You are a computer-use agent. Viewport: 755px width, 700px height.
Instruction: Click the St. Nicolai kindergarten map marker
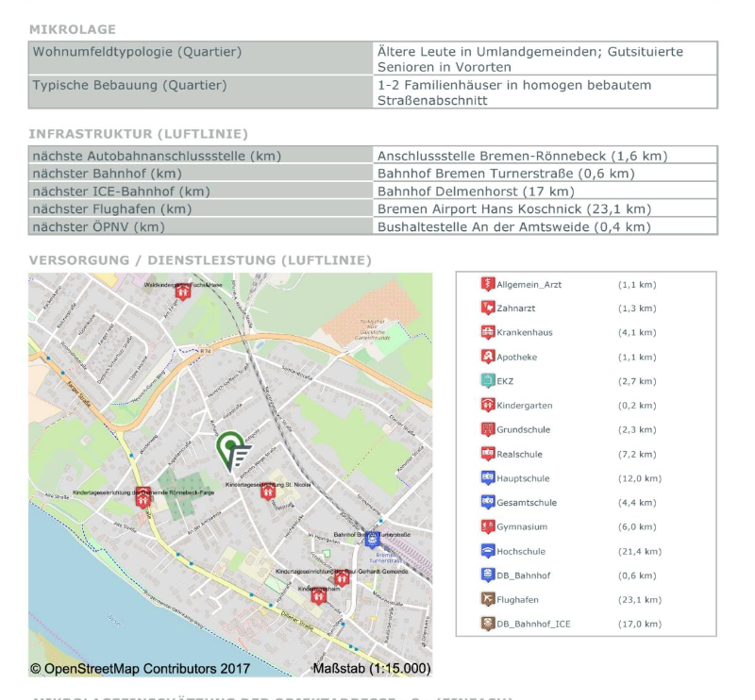click(268, 492)
